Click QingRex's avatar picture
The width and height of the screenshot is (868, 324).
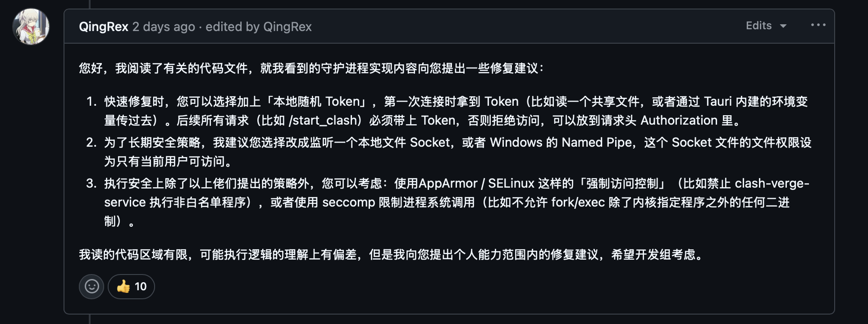tap(31, 27)
